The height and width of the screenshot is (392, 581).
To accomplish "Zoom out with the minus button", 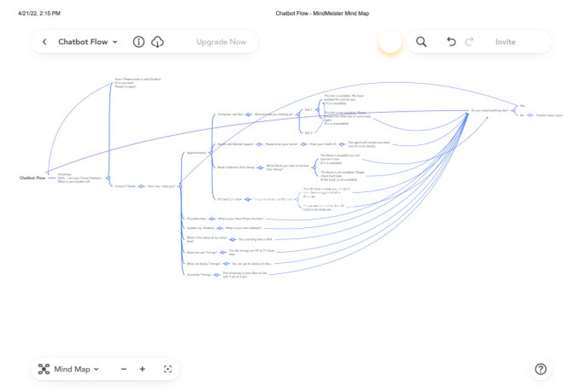I will 123,369.
